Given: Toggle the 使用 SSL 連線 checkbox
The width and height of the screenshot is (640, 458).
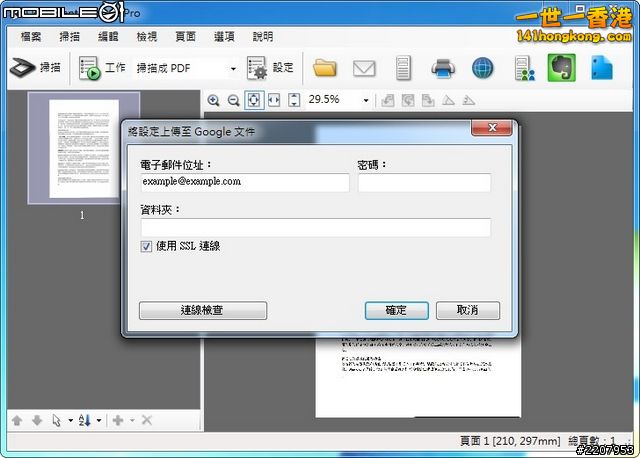Looking at the screenshot, I should point(146,246).
